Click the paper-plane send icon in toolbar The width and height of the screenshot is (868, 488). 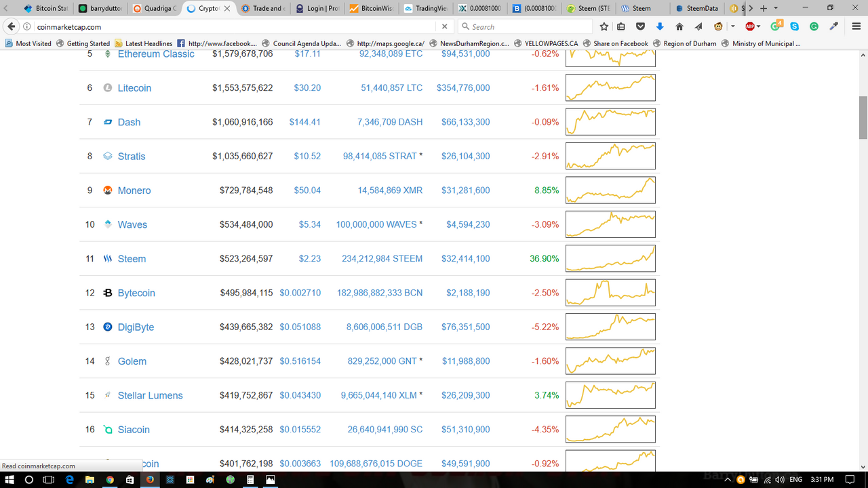tap(698, 26)
